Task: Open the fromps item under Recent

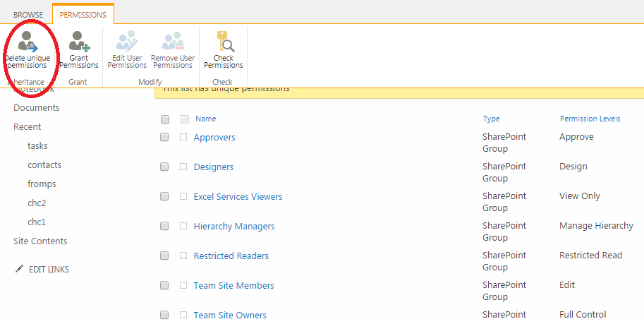Action: tap(42, 184)
